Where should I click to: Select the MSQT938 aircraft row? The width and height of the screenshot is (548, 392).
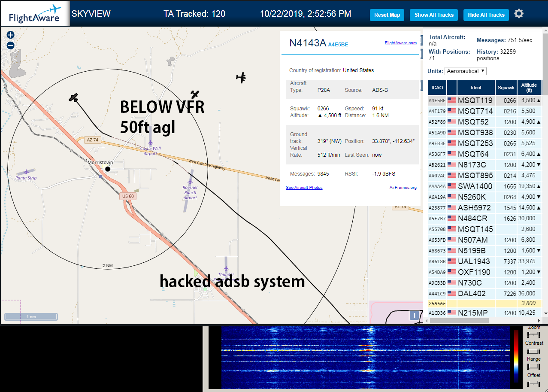pyautogui.click(x=485, y=133)
